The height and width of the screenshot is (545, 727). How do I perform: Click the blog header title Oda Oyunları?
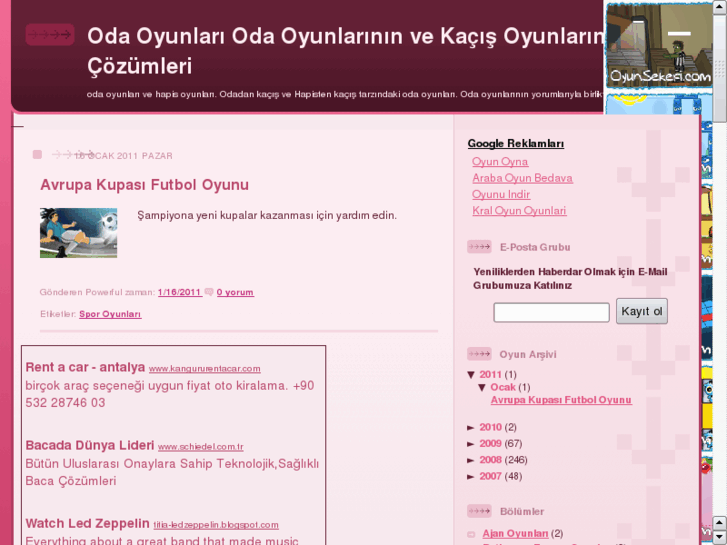[x=347, y=51]
